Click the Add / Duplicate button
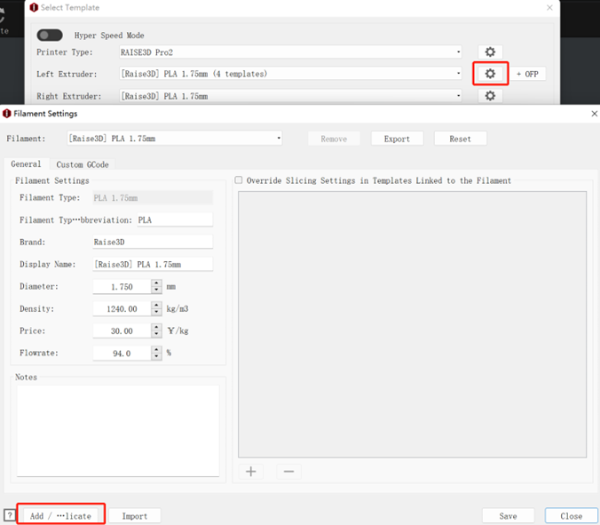 [62, 516]
